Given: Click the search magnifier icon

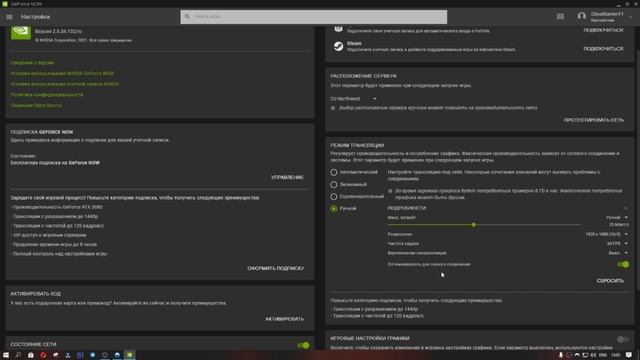Looking at the screenshot, I should [x=187, y=17].
